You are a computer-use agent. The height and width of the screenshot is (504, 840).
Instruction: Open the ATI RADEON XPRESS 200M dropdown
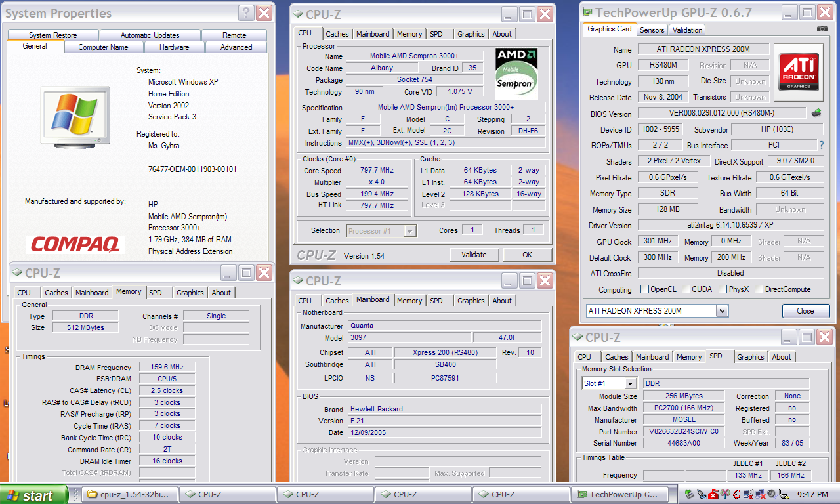[722, 311]
